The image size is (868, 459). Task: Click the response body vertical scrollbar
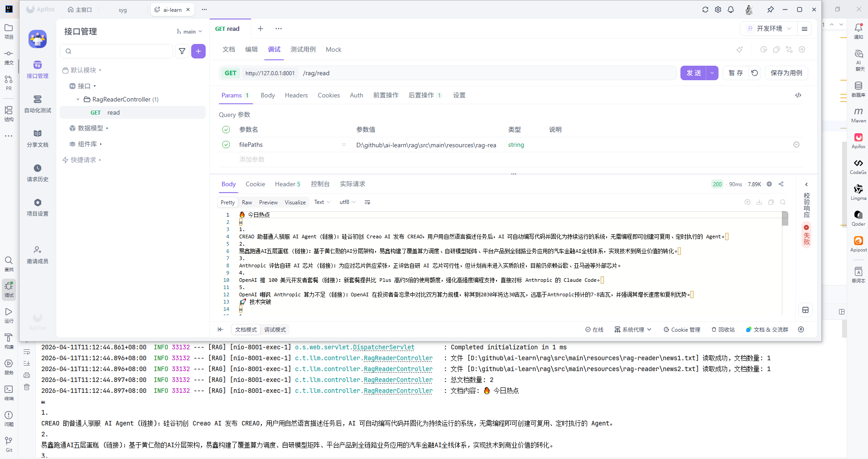pyautogui.click(x=785, y=219)
